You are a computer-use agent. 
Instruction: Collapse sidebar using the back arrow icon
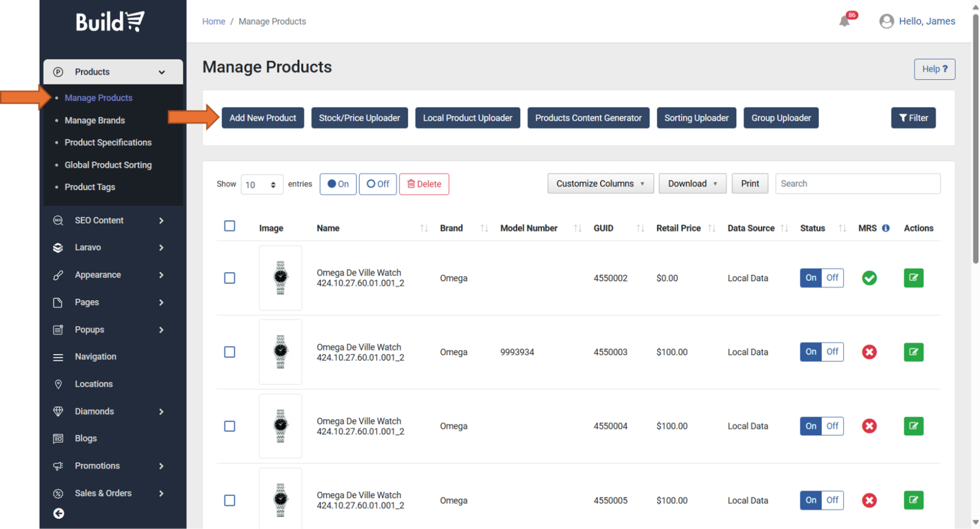point(58,513)
